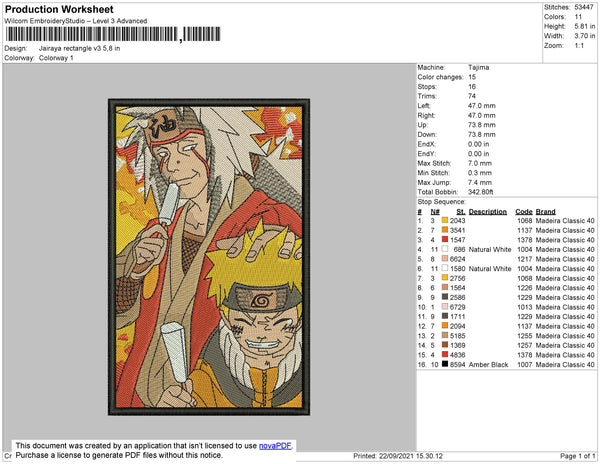Click the Max Stitch value 7.0 mm
Image resolution: width=600 pixels, height=464 pixels.
[480, 163]
